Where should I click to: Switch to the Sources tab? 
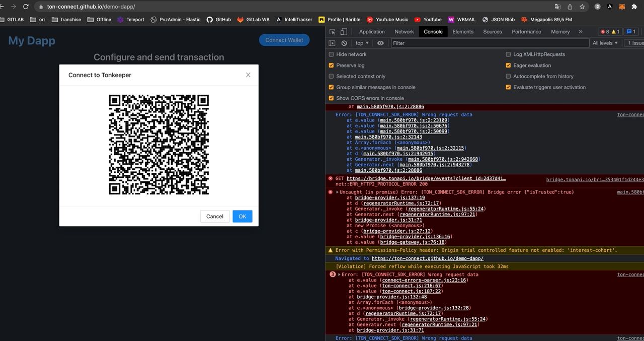pos(493,32)
